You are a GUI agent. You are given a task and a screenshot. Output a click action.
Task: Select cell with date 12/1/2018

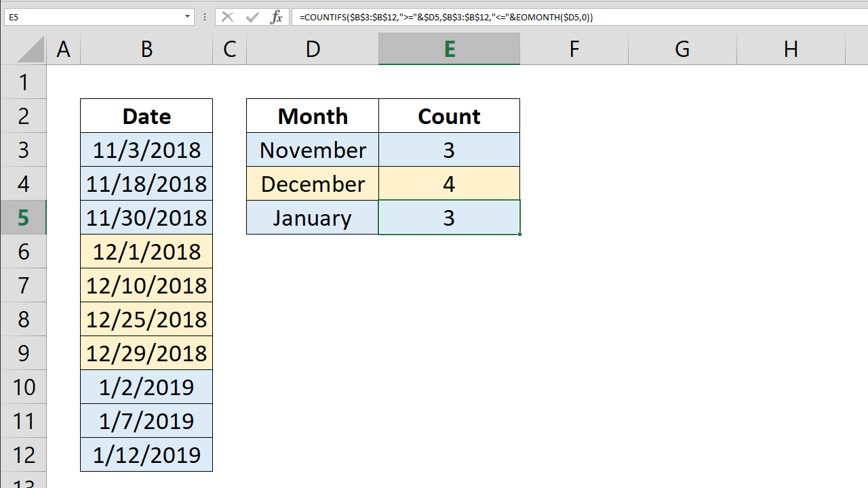pos(146,251)
